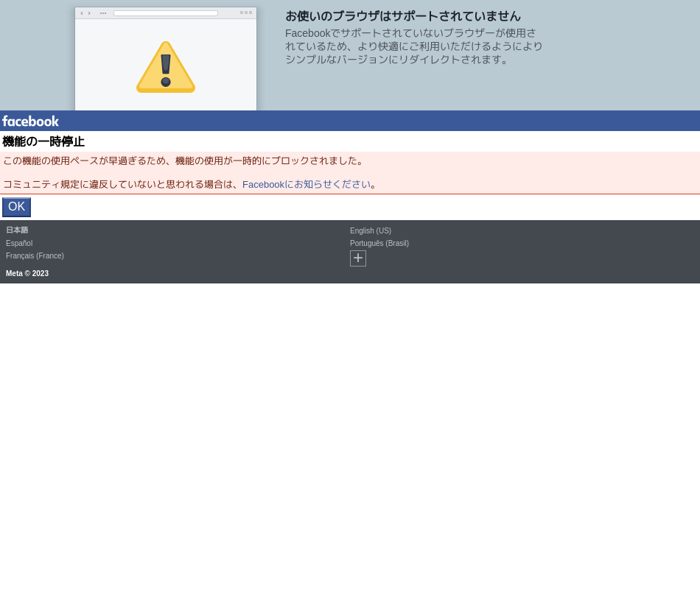Click the pink blocked-feature message text
This screenshot has height=589, width=700.
(183, 161)
